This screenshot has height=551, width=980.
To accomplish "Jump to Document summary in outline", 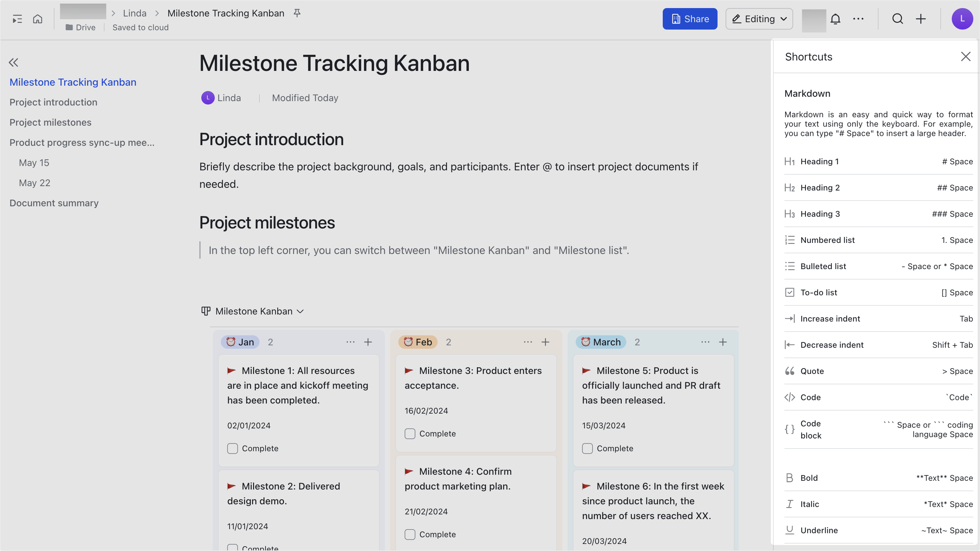I will coord(54,203).
